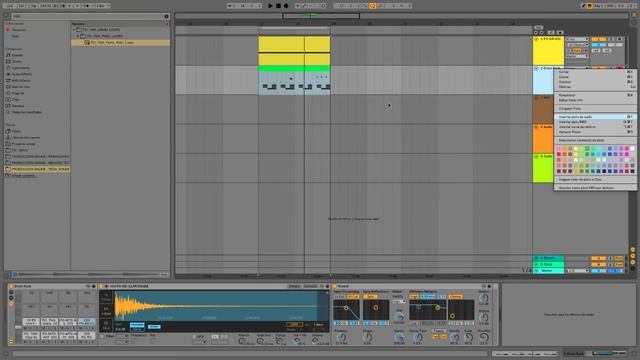Screen dimensions: 640x360
Task: Open Packs under Places in browser
Action: [16, 131]
